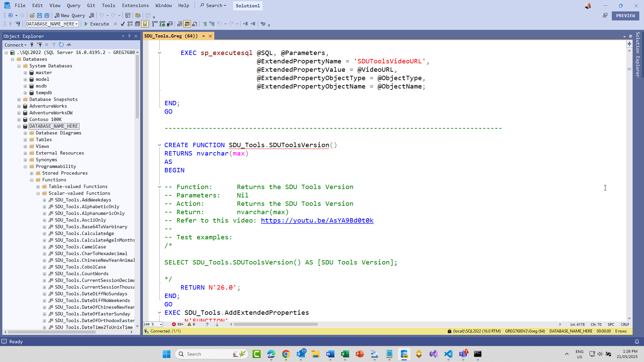This screenshot has width=644, height=362.
Task: Click the Change Connection icon beside database dropdown
Action: (x=18, y=24)
